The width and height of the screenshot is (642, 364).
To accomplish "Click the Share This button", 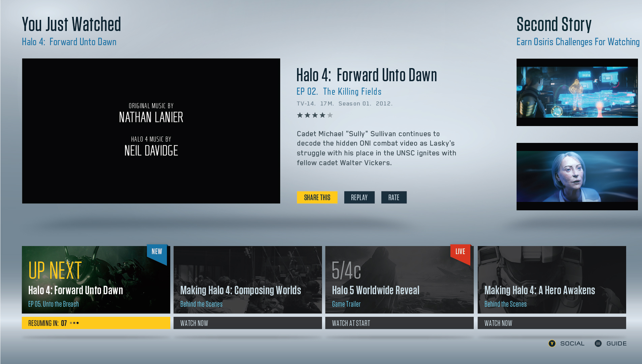I will click(317, 198).
